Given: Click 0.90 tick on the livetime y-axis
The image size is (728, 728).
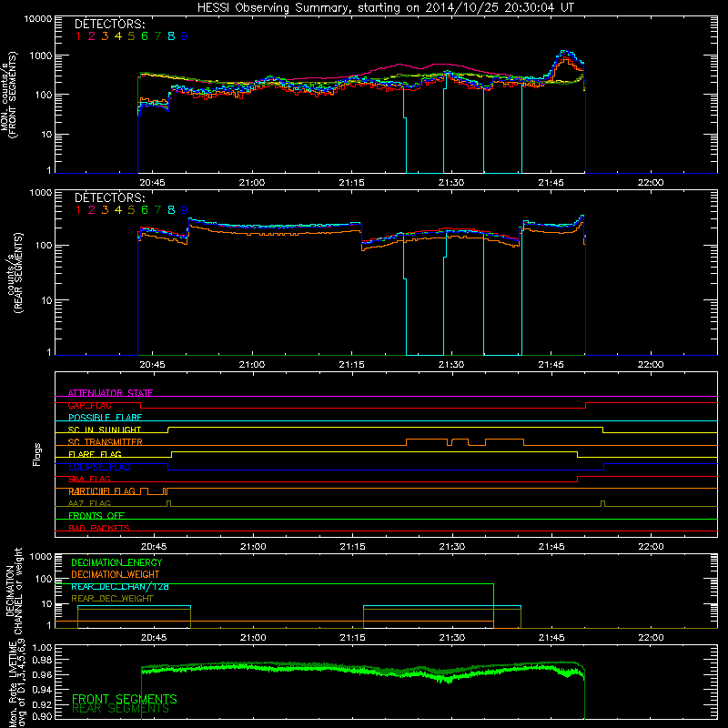Looking at the screenshot, I should coord(42,716).
